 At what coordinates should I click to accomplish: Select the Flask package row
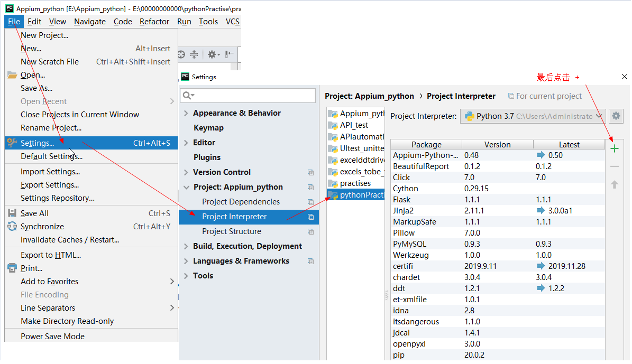tap(498, 200)
